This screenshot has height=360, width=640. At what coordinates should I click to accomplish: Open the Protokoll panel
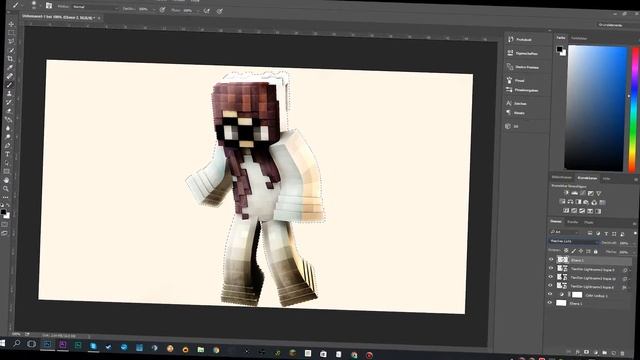pyautogui.click(x=520, y=40)
